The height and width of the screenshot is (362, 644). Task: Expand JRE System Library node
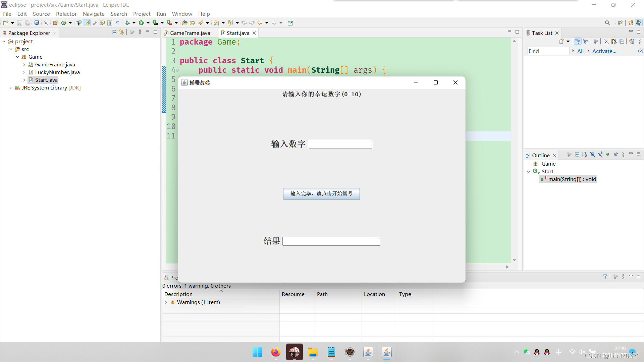point(11,88)
